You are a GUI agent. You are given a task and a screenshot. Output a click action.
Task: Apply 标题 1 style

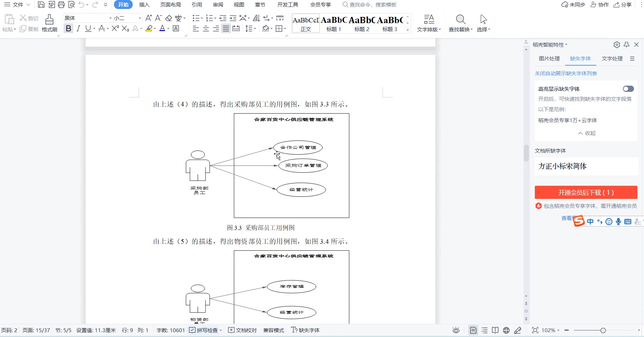[334, 23]
